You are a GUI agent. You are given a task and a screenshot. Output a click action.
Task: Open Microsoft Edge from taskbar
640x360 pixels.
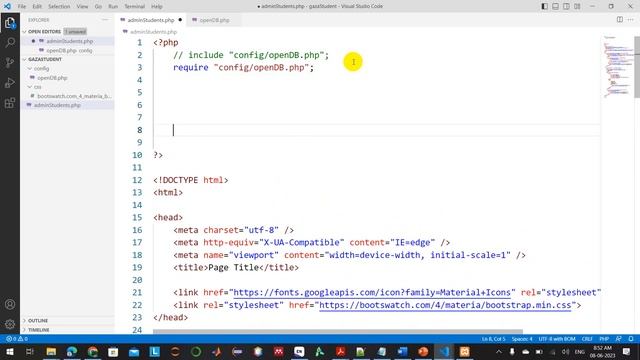(x=72, y=351)
